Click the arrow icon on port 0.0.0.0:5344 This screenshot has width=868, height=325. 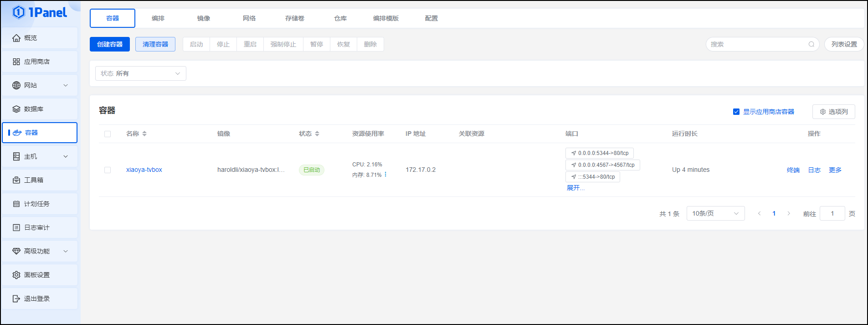click(x=574, y=153)
